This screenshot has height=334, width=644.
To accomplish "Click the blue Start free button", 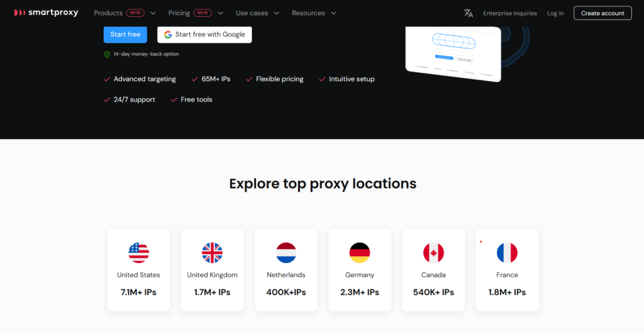I will (125, 35).
